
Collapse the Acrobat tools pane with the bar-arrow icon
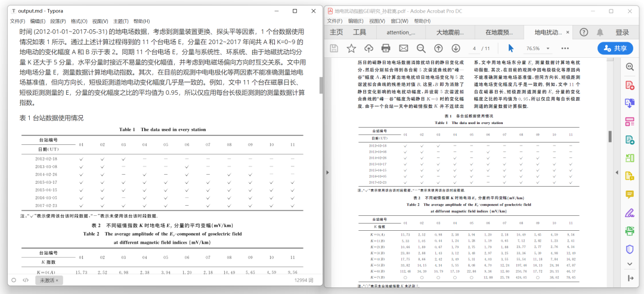[630, 278]
